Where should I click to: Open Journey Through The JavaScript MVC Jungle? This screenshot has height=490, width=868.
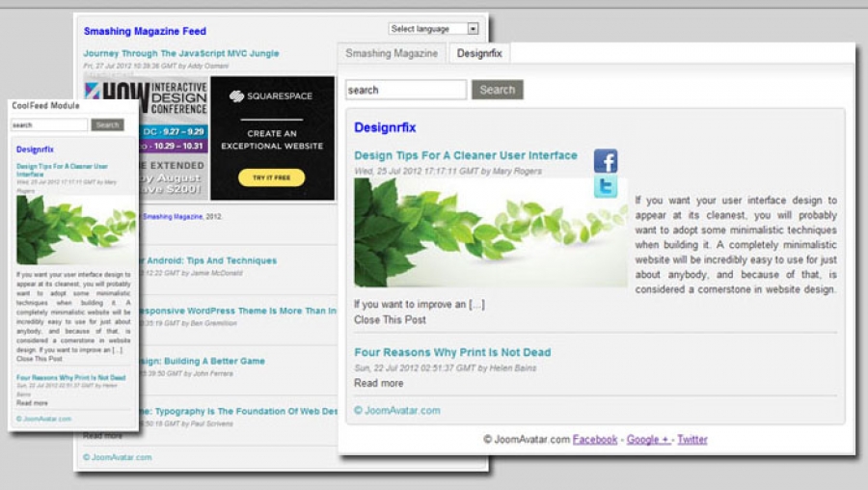click(x=181, y=54)
